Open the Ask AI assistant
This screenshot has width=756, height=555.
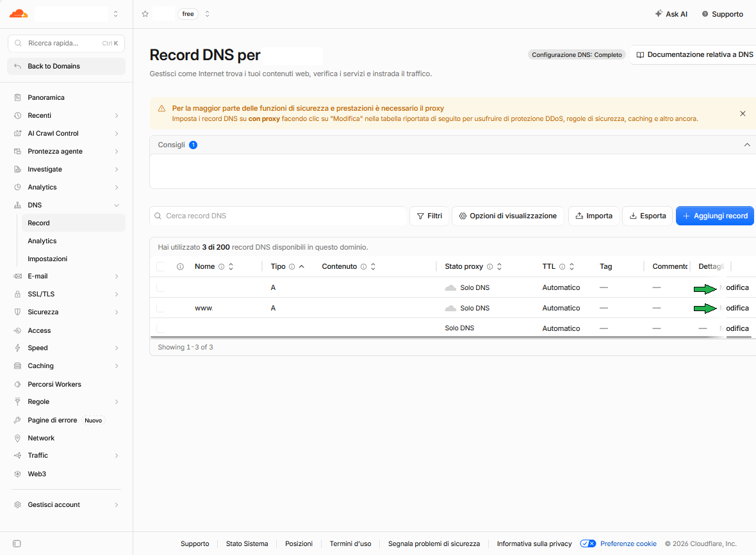click(x=671, y=14)
